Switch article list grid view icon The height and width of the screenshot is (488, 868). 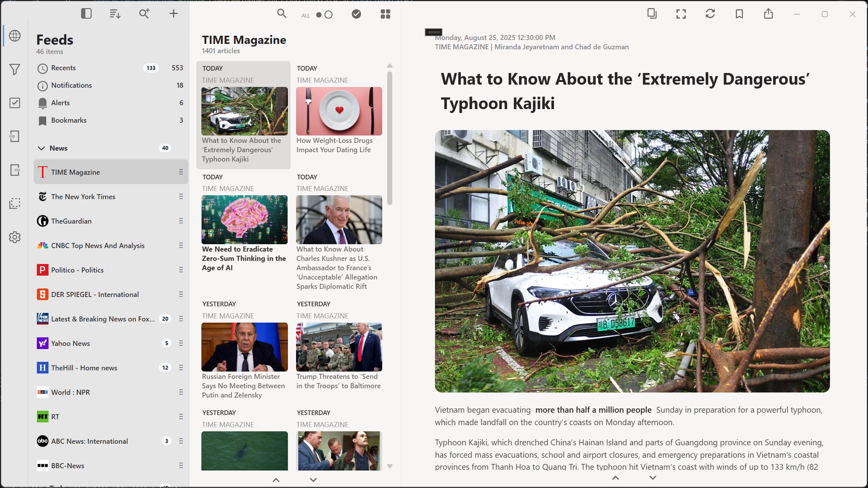385,14
